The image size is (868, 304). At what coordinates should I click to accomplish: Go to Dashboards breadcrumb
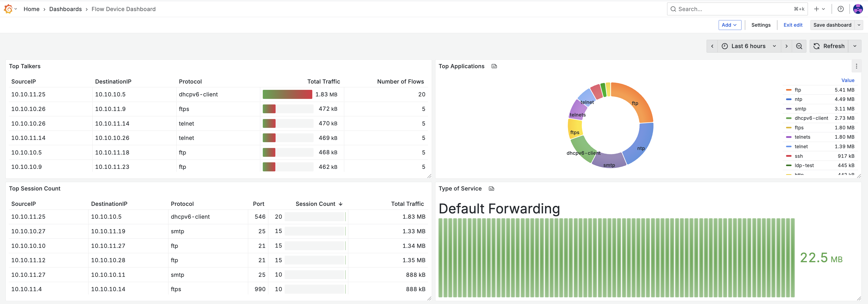65,9
